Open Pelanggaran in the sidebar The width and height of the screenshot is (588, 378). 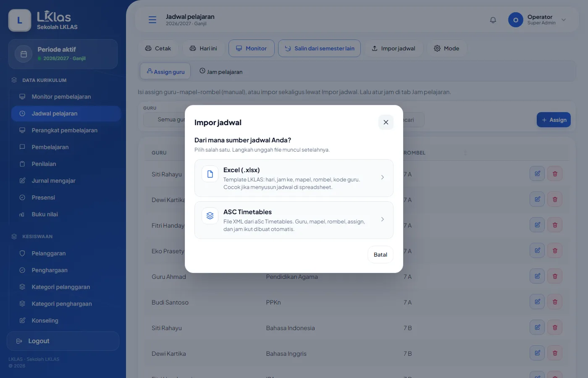(x=66, y=253)
